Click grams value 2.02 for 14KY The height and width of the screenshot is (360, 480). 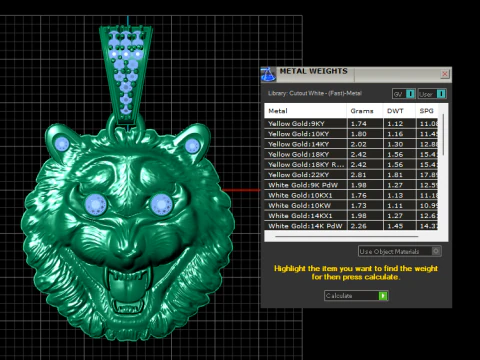359,144
